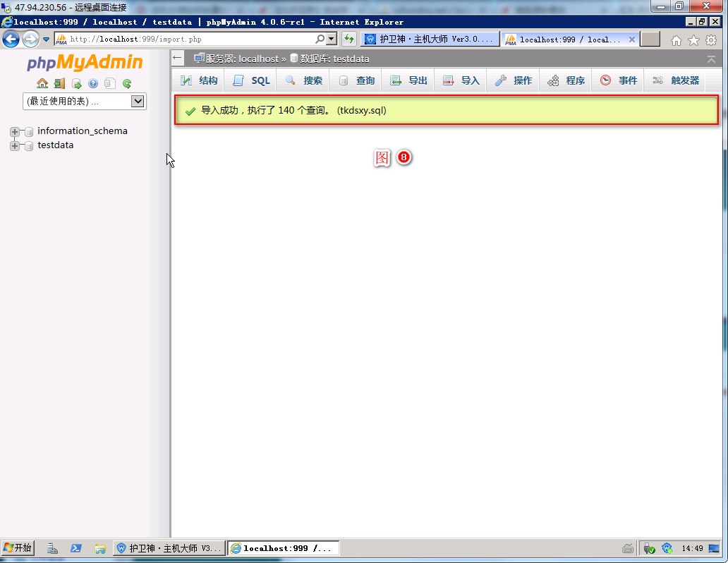Launch PowerShell from the taskbar

point(76,548)
